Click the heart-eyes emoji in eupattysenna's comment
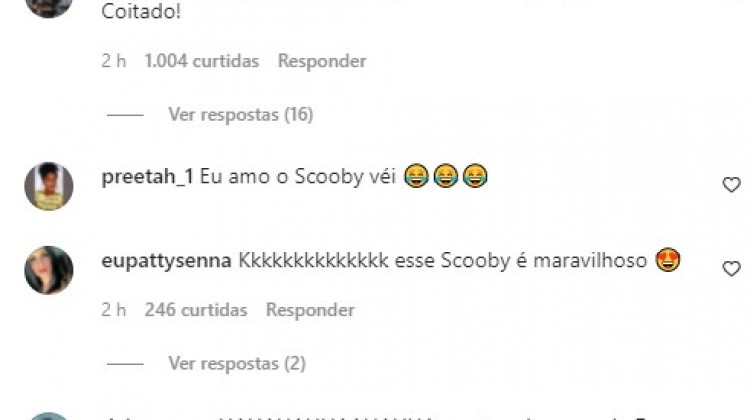Screen dimensions: 750x420 668,260
